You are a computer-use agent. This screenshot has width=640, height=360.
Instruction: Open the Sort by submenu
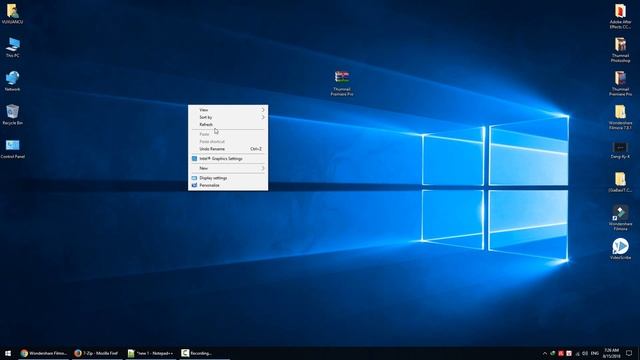(x=228, y=117)
